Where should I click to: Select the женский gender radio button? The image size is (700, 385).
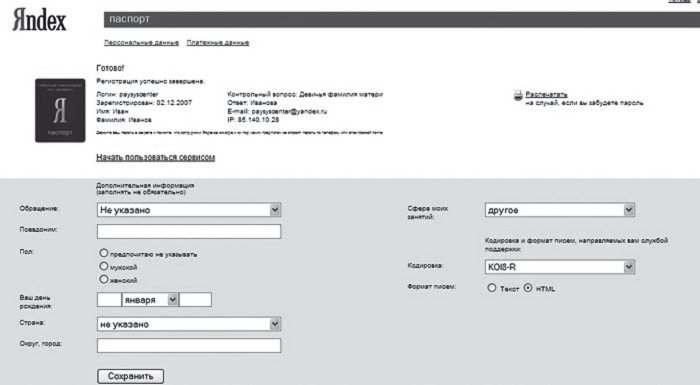[x=104, y=279]
